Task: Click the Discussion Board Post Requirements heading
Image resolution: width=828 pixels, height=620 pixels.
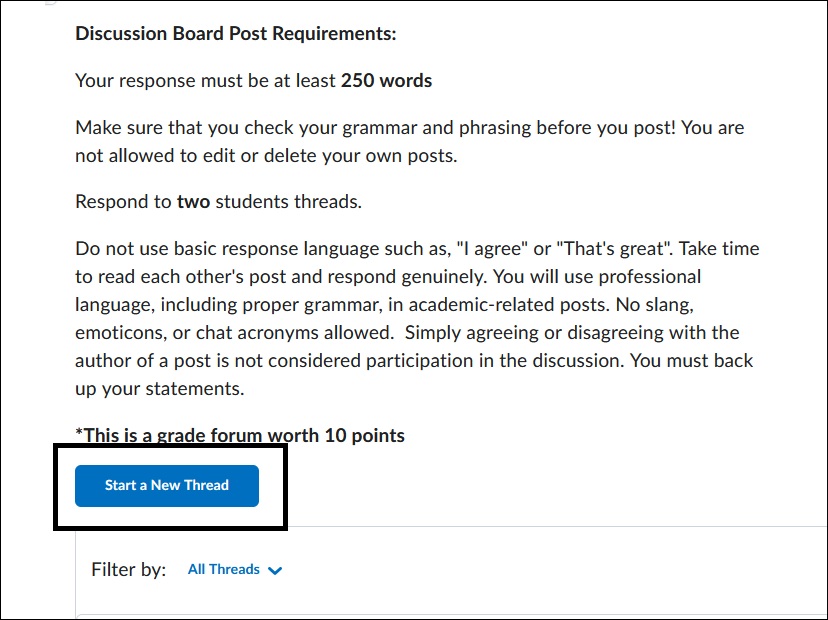Action: pyautogui.click(x=234, y=33)
